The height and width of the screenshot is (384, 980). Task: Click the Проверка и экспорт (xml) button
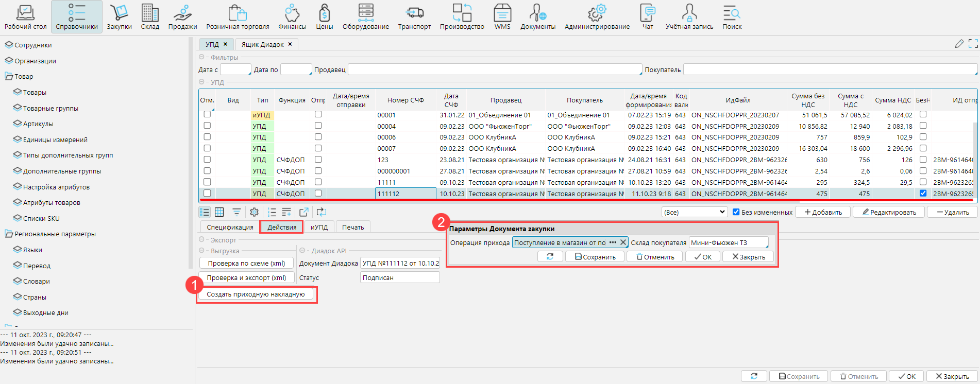pos(246,277)
